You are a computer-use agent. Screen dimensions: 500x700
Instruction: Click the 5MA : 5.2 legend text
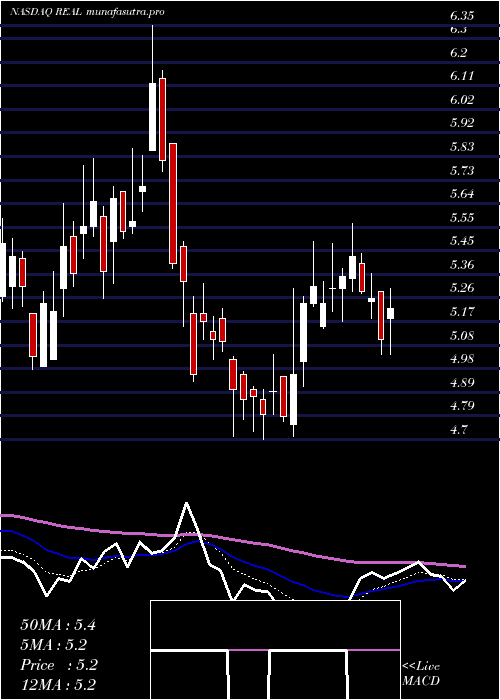click(54, 645)
